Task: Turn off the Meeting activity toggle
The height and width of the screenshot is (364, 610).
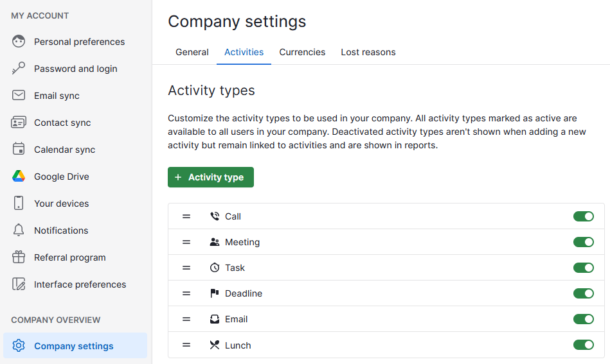Action: click(583, 242)
